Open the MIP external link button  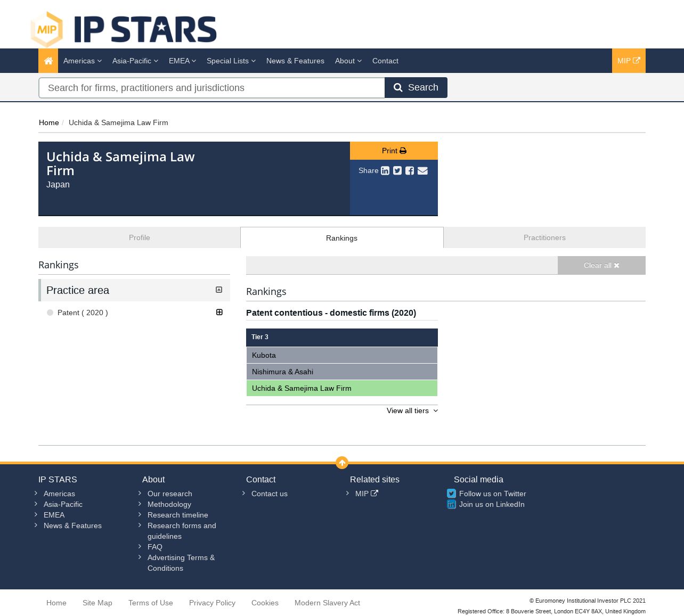point(629,61)
